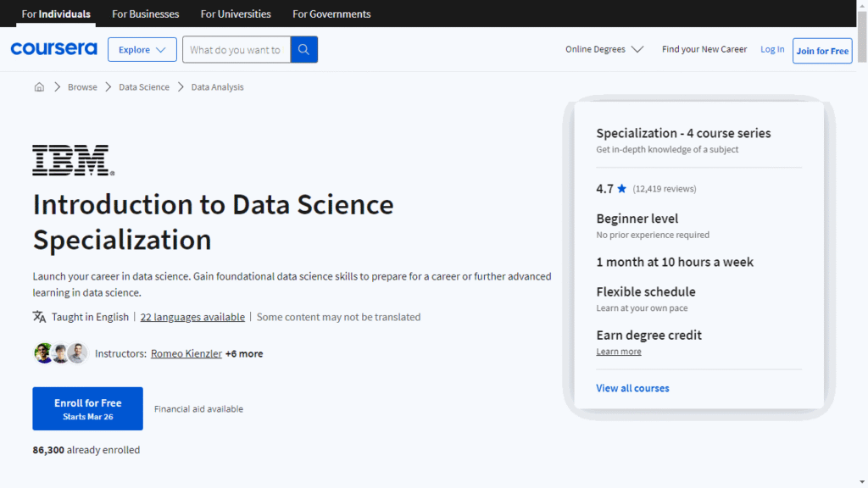This screenshot has width=868, height=488.
Task: Expand the Online Degrees menu
Action: point(604,49)
